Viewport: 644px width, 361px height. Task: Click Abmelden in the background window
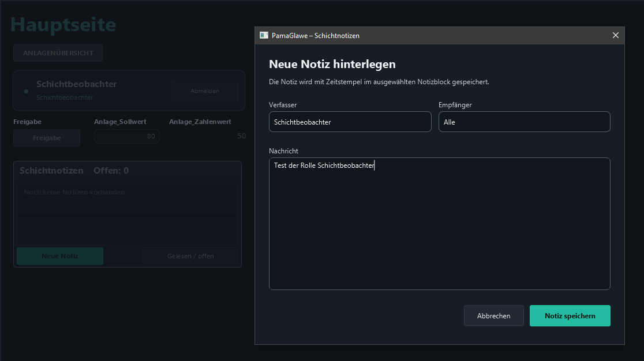[204, 91]
